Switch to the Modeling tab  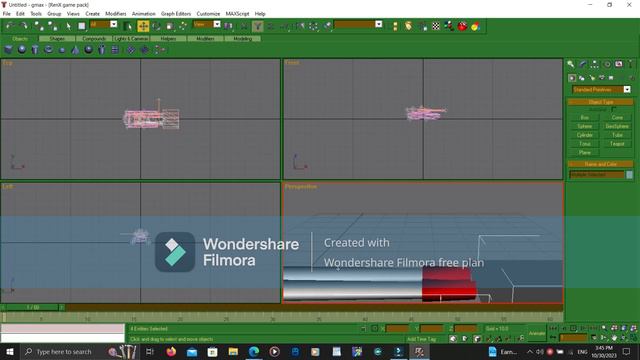click(x=242, y=38)
